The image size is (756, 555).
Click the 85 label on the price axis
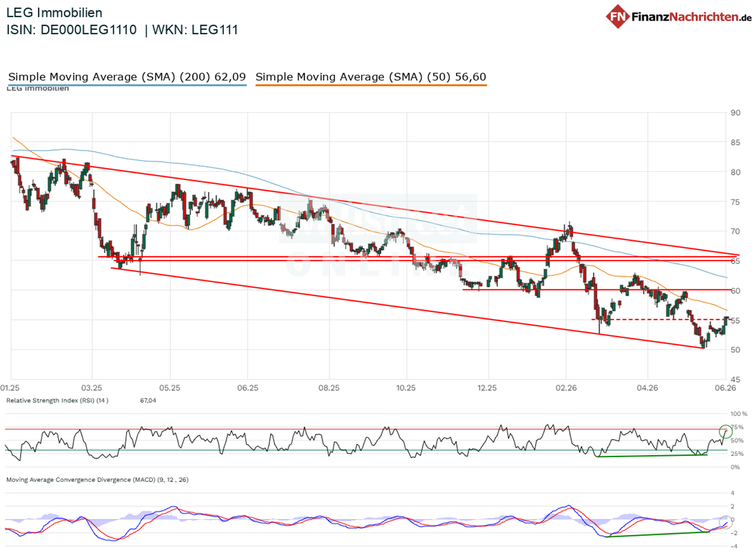(x=735, y=142)
